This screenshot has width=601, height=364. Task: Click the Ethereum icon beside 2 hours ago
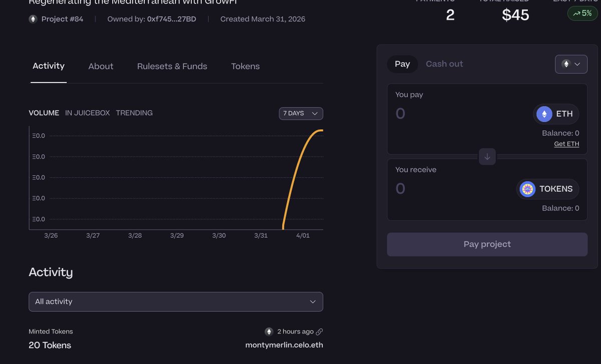coord(269,331)
